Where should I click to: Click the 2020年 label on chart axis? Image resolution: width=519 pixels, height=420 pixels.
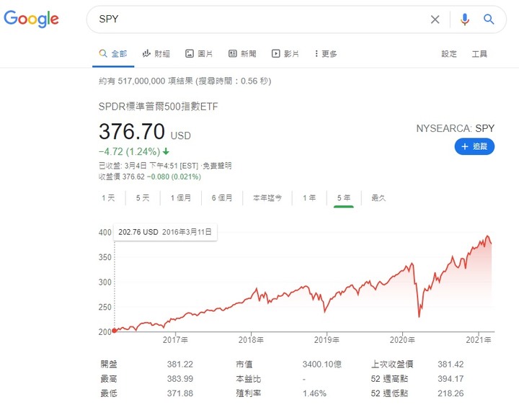pyautogui.click(x=402, y=339)
